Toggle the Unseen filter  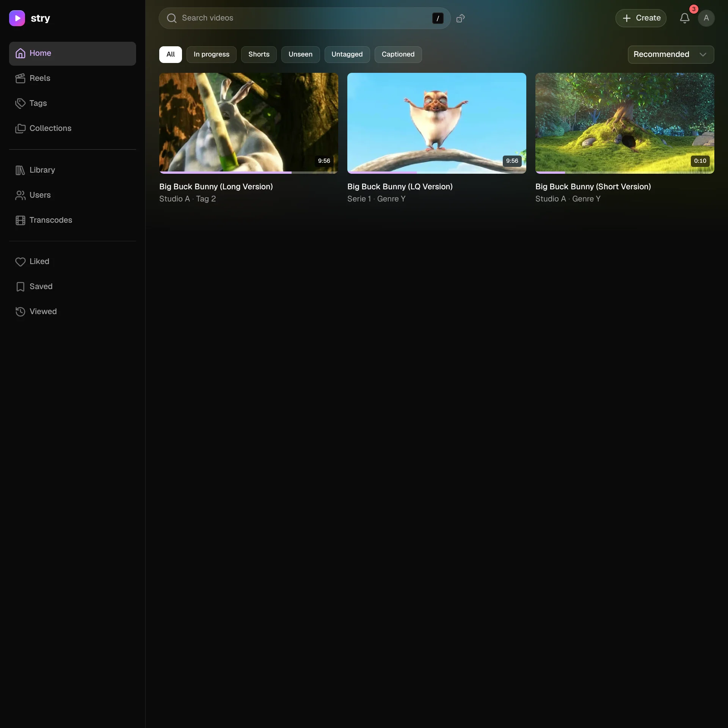(301, 55)
